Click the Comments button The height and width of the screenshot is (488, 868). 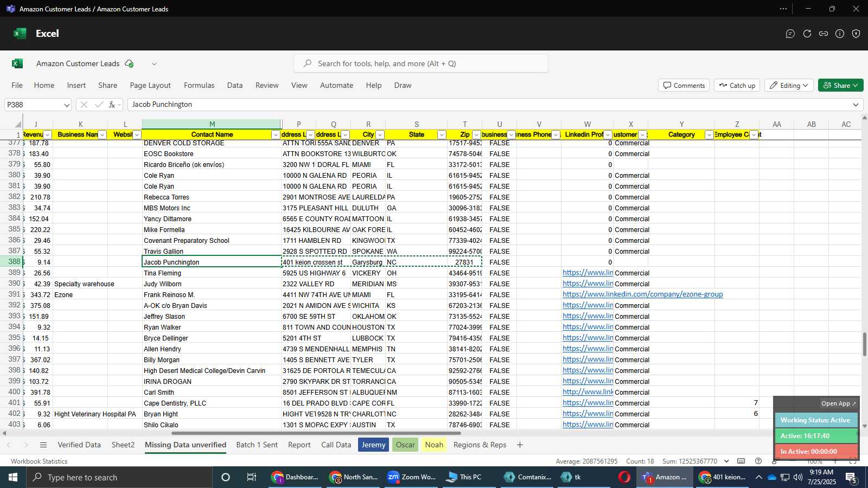click(x=684, y=86)
